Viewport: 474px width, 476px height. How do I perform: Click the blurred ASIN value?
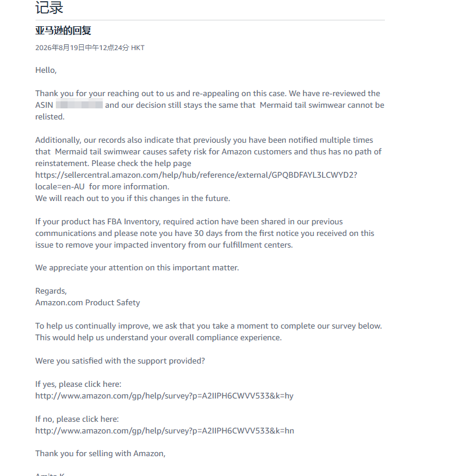coord(79,105)
